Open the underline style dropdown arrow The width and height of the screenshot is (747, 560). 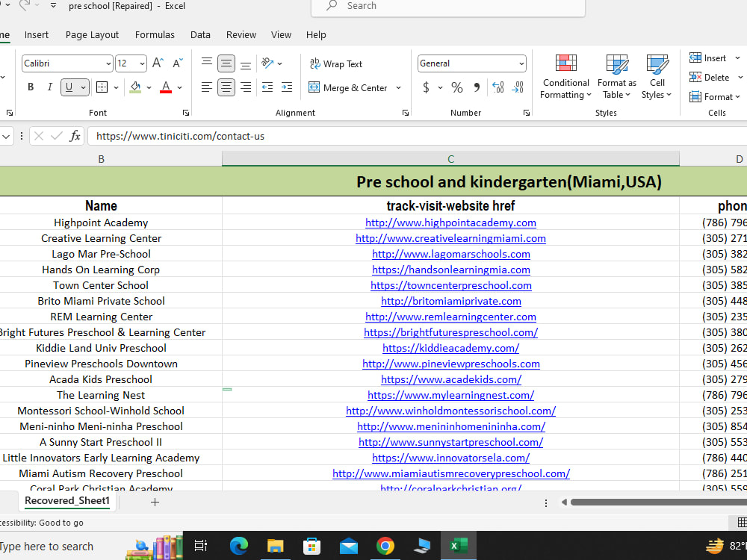point(84,87)
